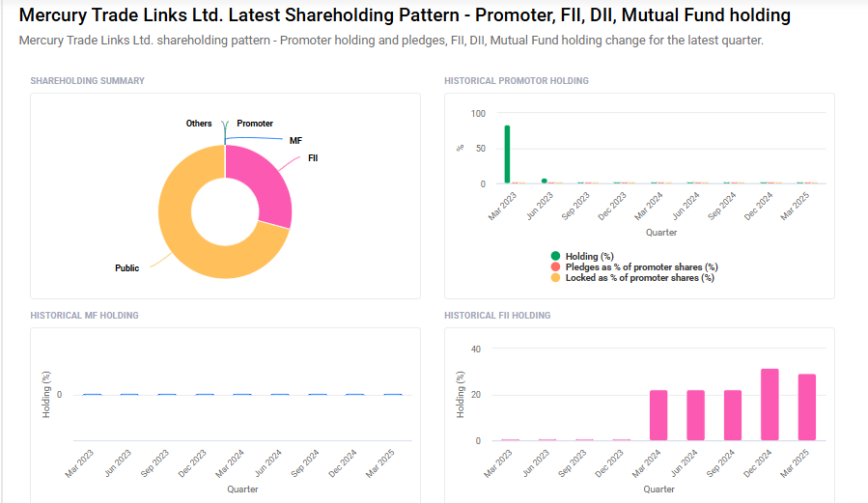Click the 100 tick label in promoter chart
Image resolution: width=868 pixels, height=503 pixels.
pos(478,113)
